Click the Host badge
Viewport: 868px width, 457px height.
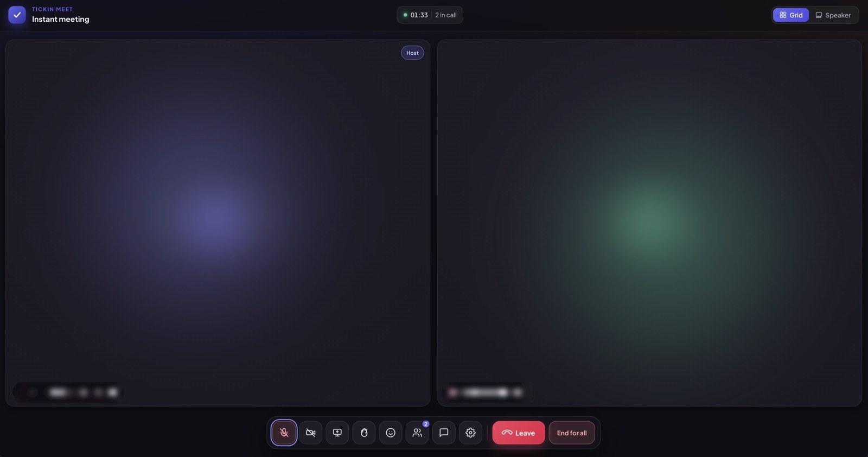coord(412,53)
